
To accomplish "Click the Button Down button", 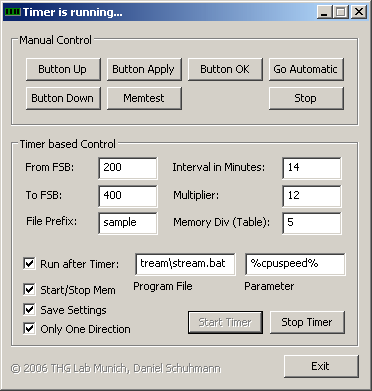I will click(63, 98).
